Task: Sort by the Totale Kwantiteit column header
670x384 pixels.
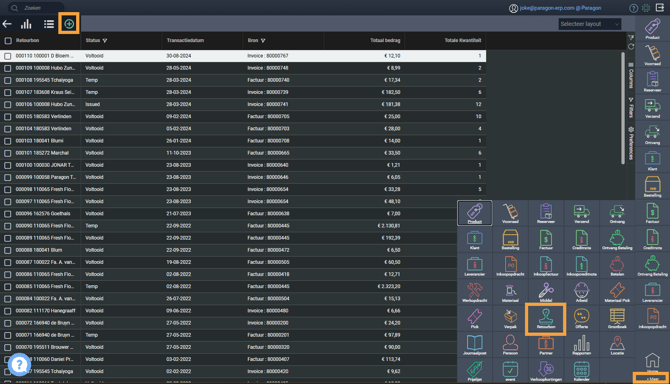Action: point(463,40)
